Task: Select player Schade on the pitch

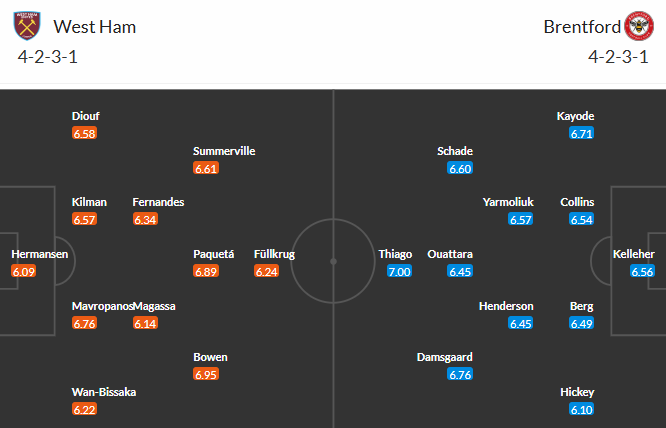Action: coord(455,151)
